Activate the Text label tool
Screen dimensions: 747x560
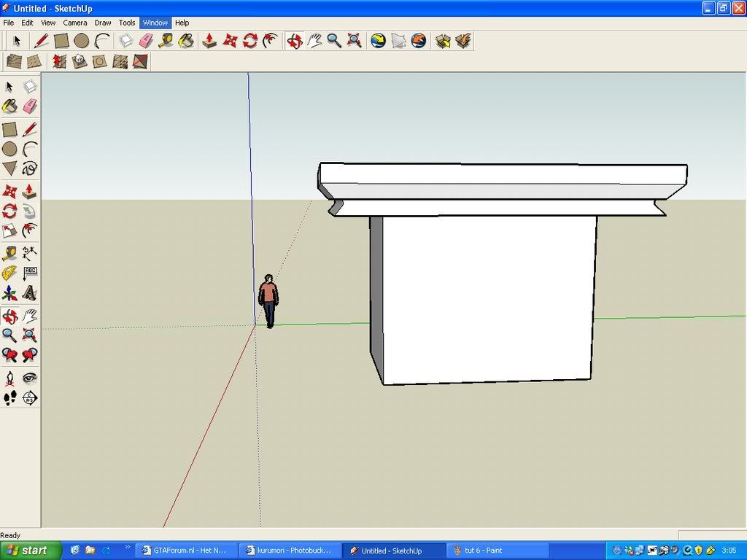click(x=29, y=273)
